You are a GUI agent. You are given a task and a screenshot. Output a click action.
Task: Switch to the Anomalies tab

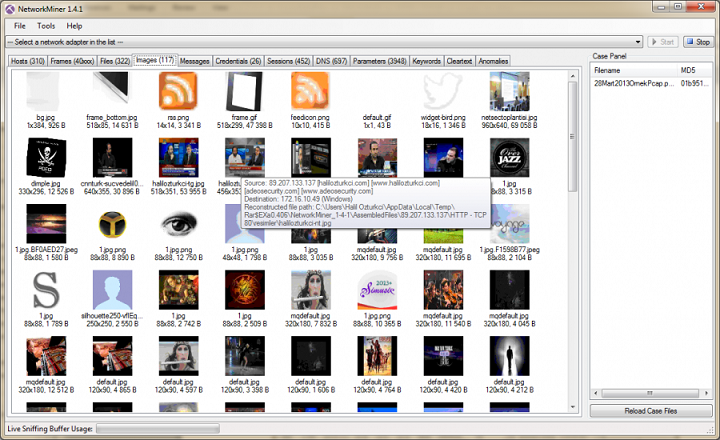click(493, 61)
